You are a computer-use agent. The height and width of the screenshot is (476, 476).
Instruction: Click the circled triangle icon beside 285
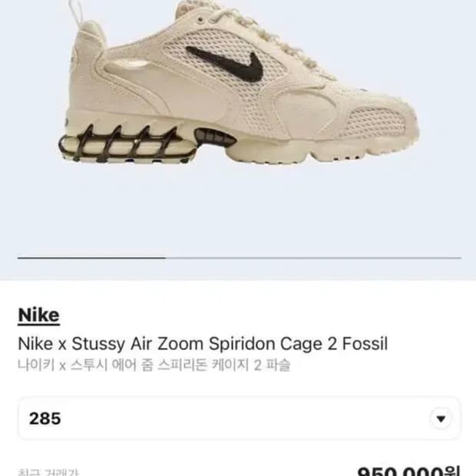pos(441,419)
